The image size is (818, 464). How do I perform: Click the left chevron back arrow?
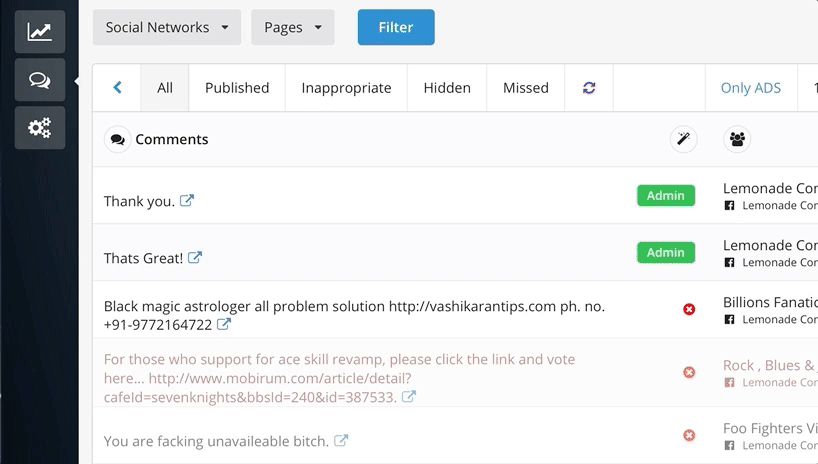point(117,88)
